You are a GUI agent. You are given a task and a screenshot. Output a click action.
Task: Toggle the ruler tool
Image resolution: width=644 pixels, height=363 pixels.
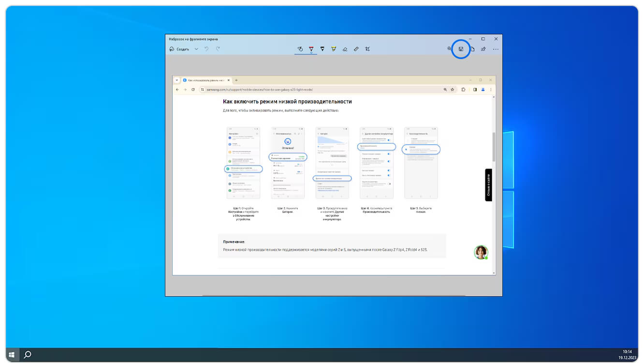tap(356, 49)
